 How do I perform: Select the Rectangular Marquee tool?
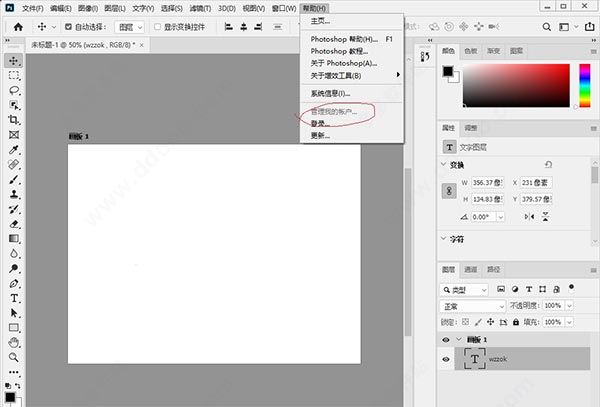(14, 75)
